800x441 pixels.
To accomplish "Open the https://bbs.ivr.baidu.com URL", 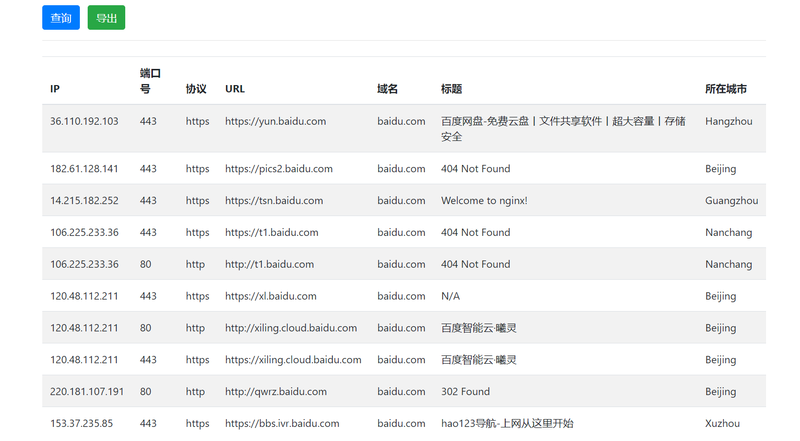I will (282, 424).
